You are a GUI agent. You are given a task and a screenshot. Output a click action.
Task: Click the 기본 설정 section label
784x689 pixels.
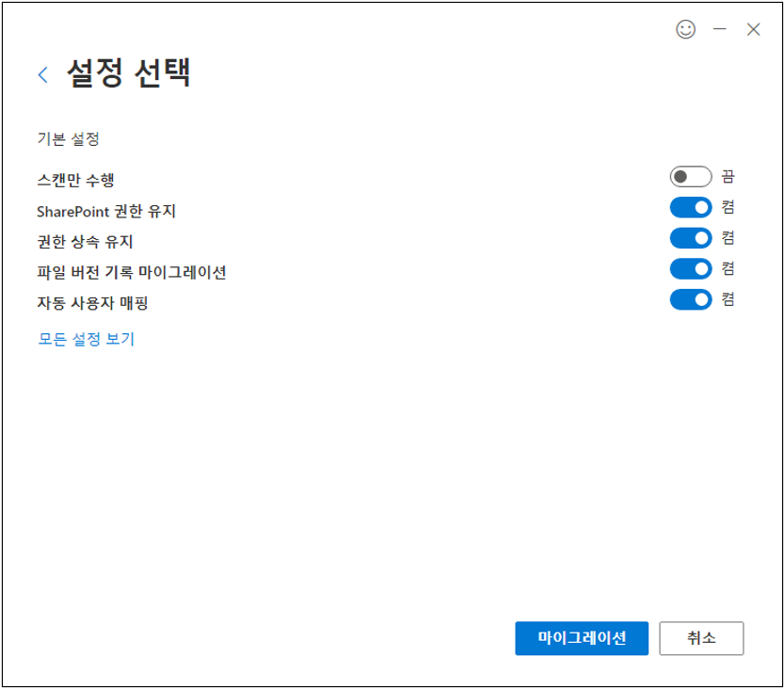tap(69, 139)
